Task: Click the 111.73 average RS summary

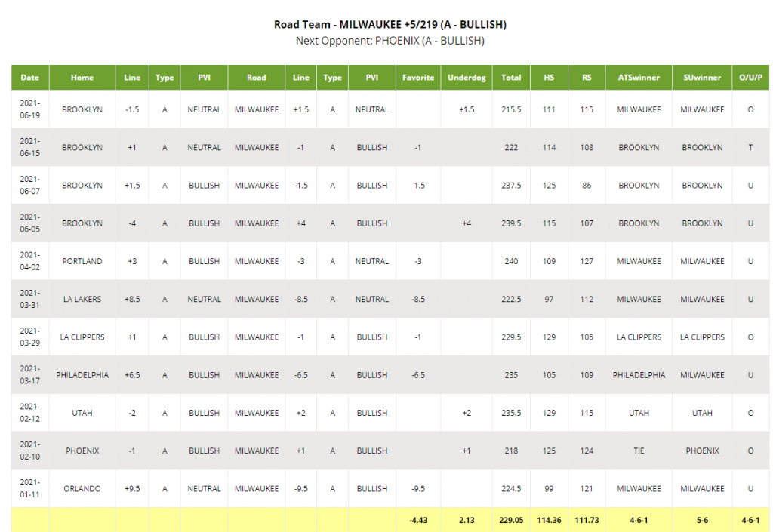Action: coord(587,520)
